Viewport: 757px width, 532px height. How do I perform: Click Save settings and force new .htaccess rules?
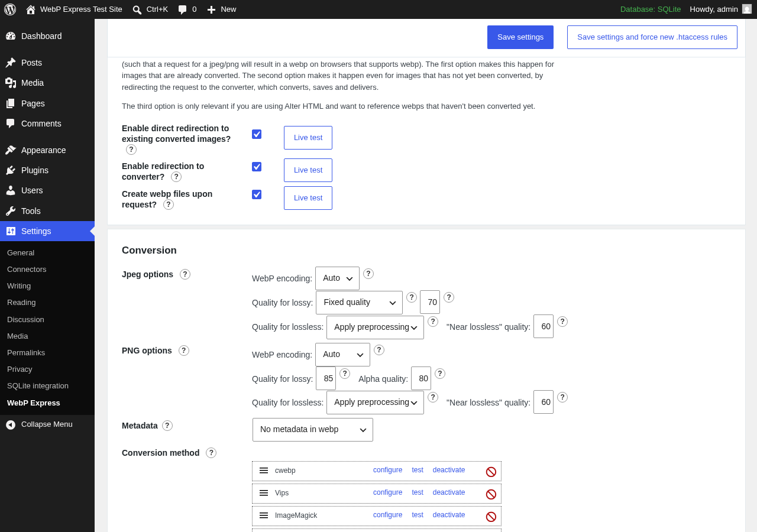pos(652,37)
